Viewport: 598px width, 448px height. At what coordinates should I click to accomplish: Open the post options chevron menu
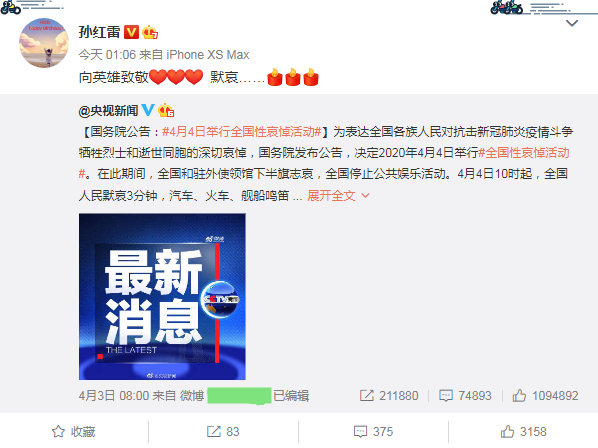(572, 23)
